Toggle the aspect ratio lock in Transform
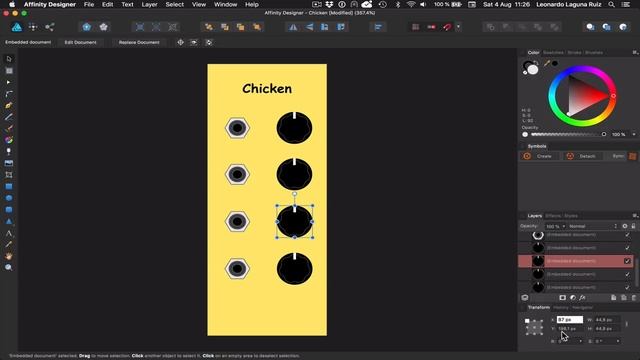This screenshot has width=640, height=360. [627, 324]
